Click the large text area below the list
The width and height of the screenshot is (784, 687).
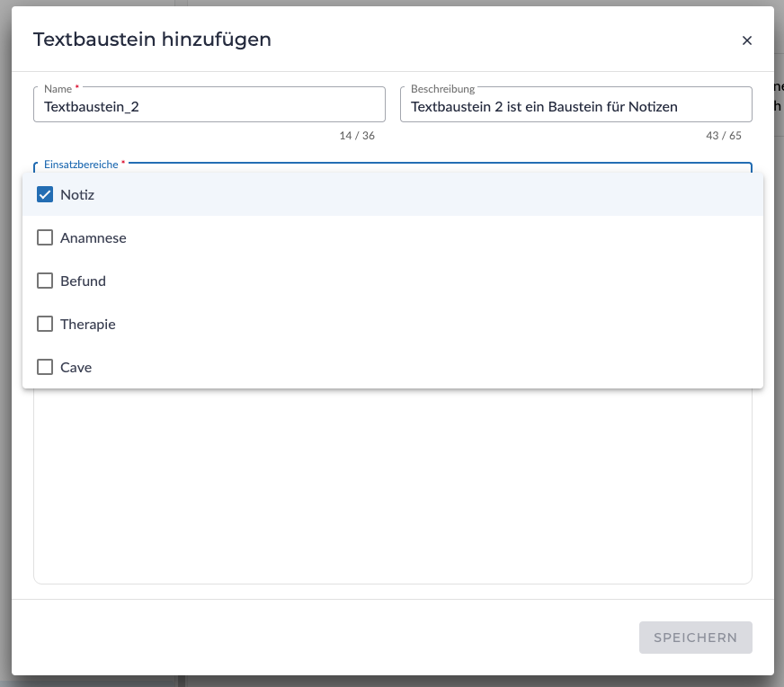[392, 486]
